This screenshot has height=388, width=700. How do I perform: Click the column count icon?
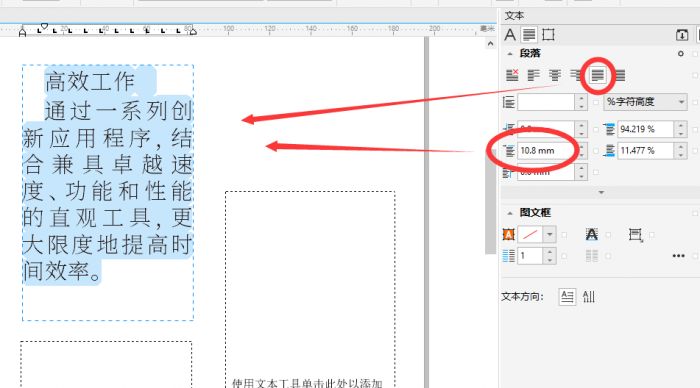point(508,256)
